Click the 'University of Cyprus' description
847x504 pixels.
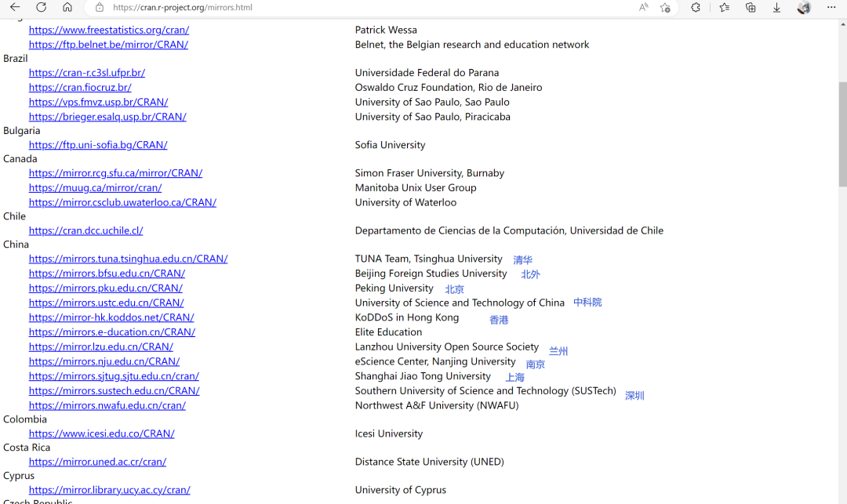[400, 490]
